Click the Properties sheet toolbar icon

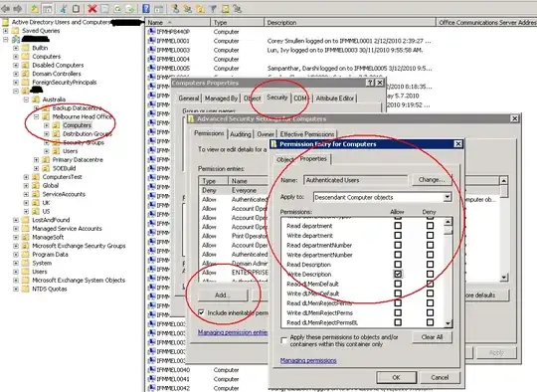click(104, 9)
